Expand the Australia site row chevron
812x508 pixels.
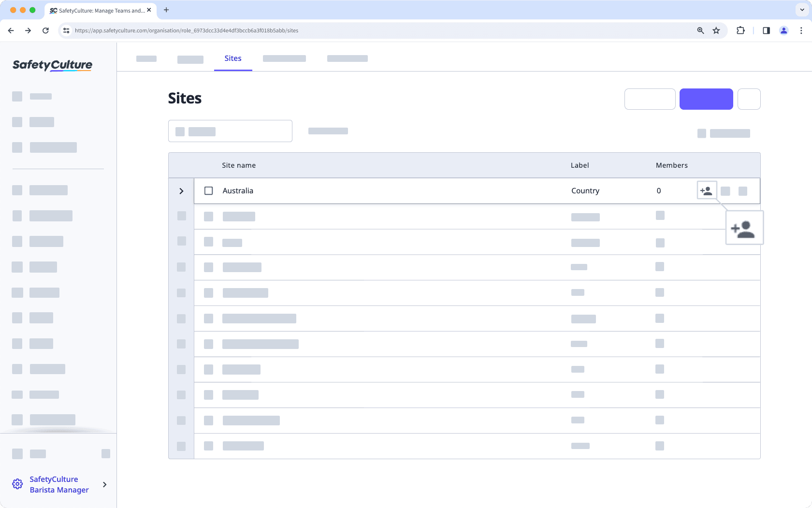181,190
